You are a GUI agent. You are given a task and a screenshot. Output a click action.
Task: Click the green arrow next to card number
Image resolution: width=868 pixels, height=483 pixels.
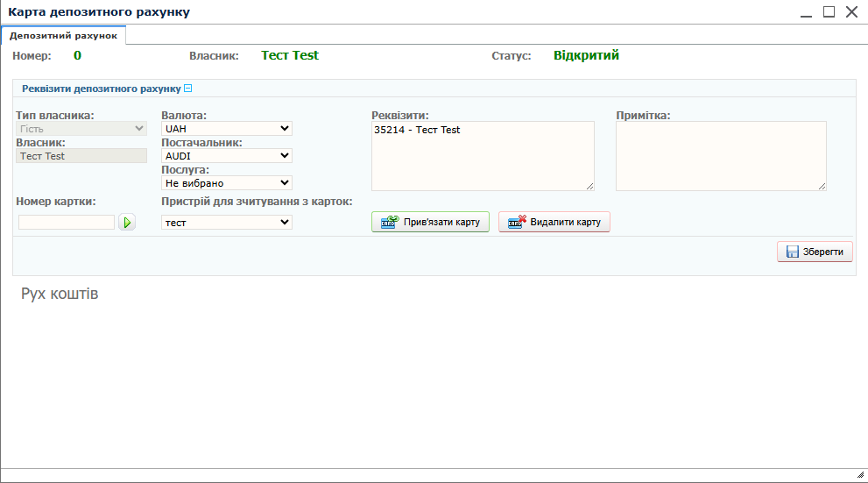(x=127, y=223)
